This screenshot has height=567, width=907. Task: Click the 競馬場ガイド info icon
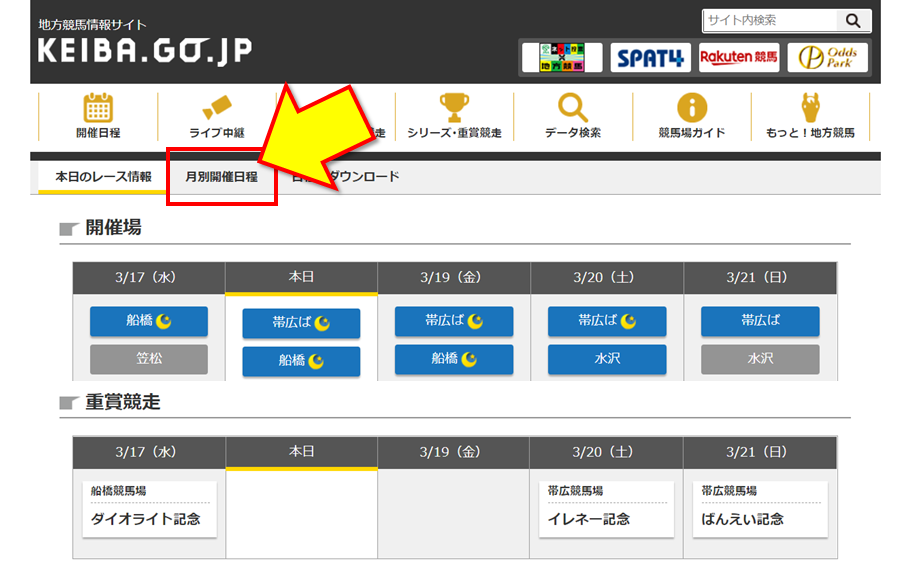tap(691, 108)
